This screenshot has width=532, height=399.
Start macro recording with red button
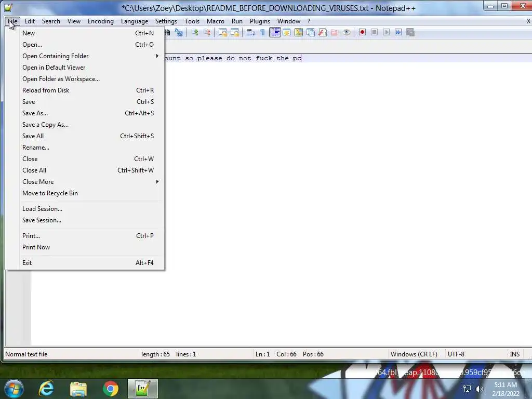[x=362, y=32]
